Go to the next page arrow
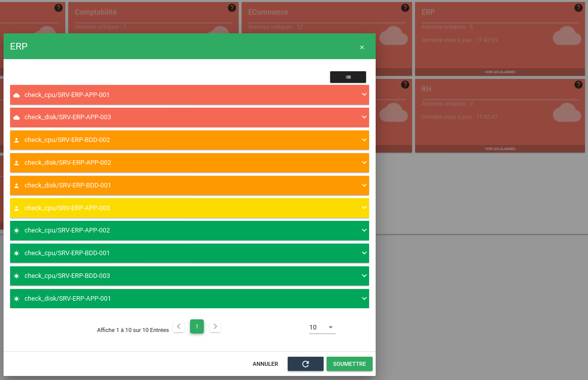The width and height of the screenshot is (588, 380). (215, 326)
